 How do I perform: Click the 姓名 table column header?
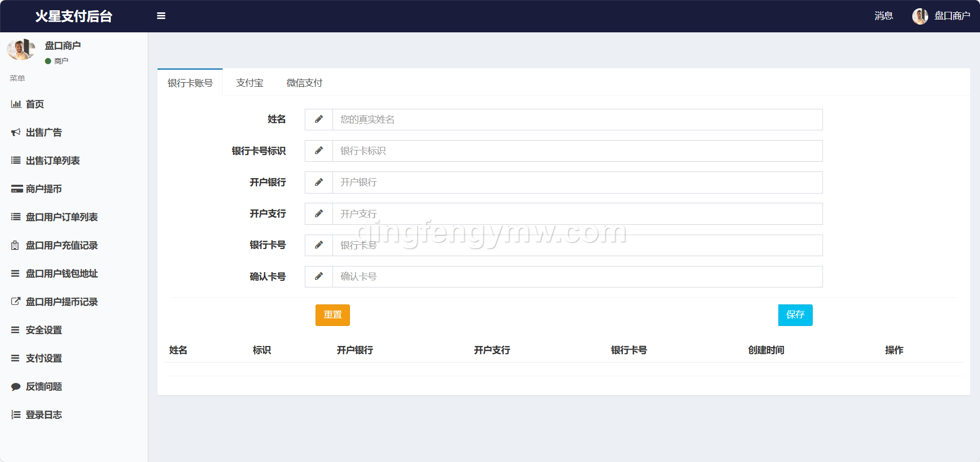178,350
